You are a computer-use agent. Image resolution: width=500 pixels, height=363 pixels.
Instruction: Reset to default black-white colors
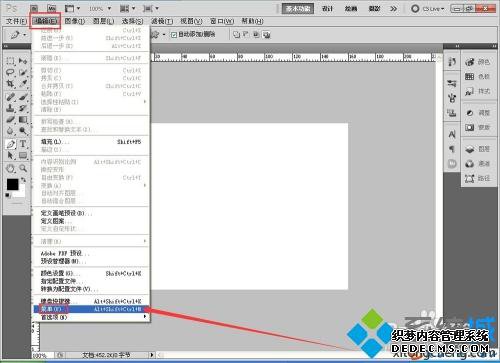point(7,195)
